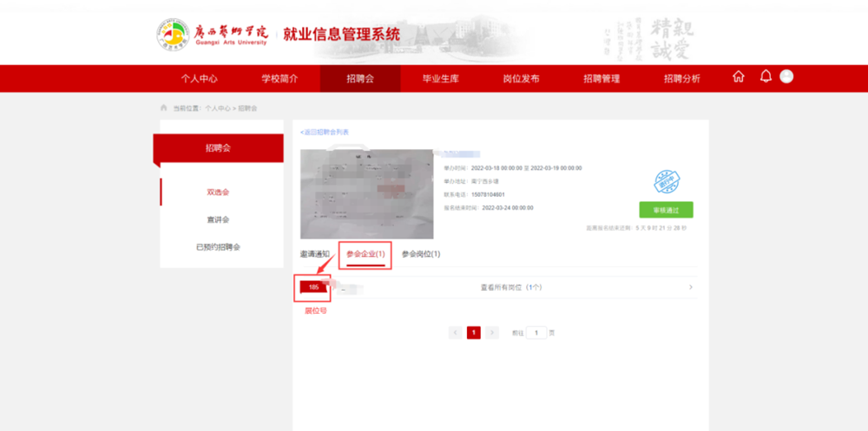Expand the company row chevron arrow

[690, 287]
